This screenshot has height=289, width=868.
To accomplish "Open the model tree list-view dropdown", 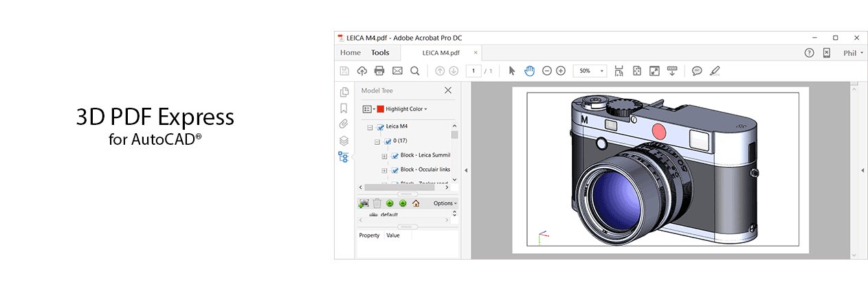I will [x=369, y=109].
